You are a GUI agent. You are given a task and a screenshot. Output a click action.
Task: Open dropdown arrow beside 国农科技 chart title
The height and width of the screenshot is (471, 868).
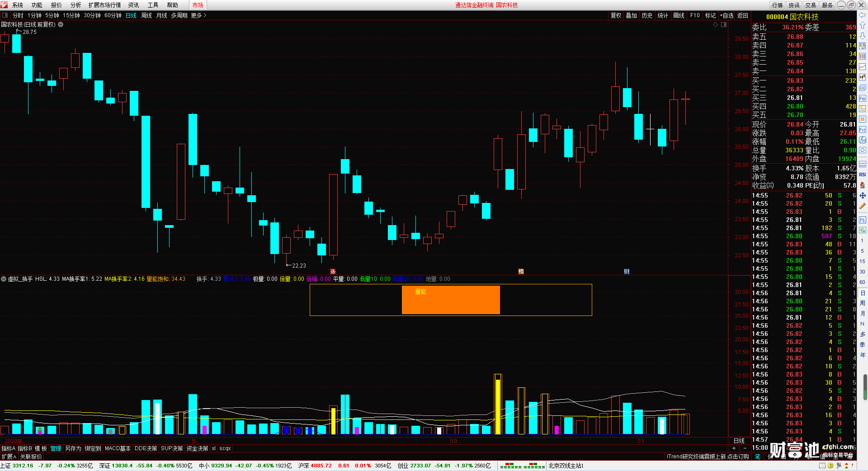click(61, 24)
